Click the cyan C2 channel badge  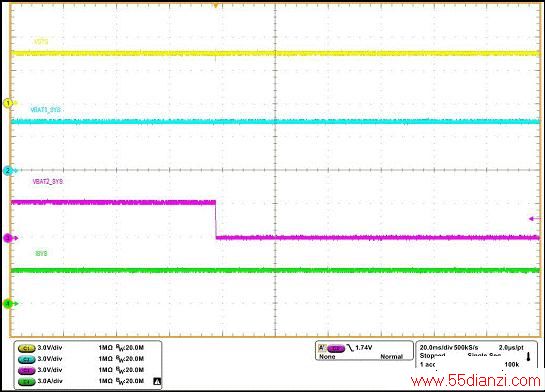point(27,359)
